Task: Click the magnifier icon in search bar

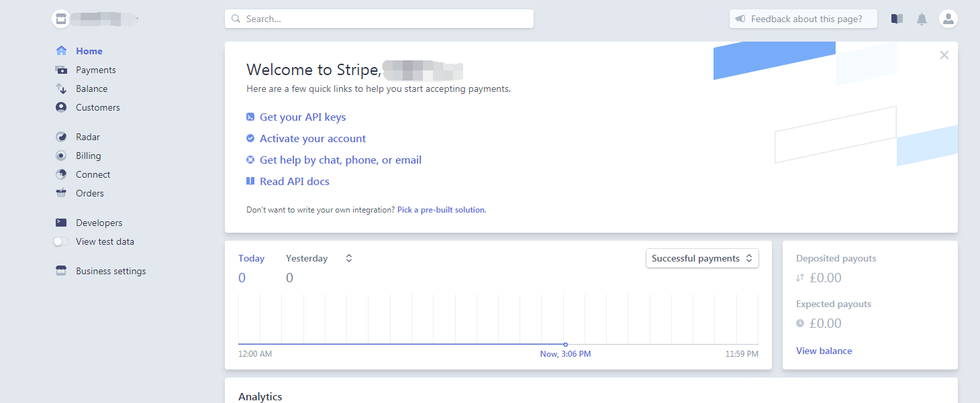Action: 236,19
